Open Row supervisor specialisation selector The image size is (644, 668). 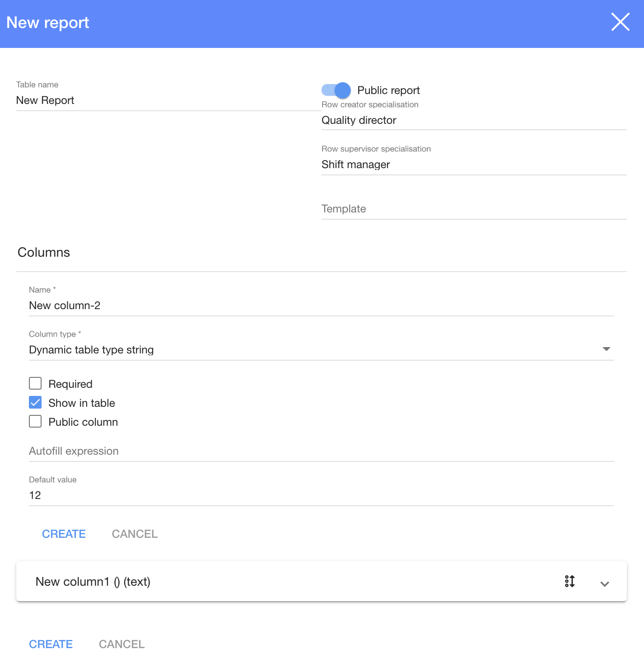(x=473, y=165)
